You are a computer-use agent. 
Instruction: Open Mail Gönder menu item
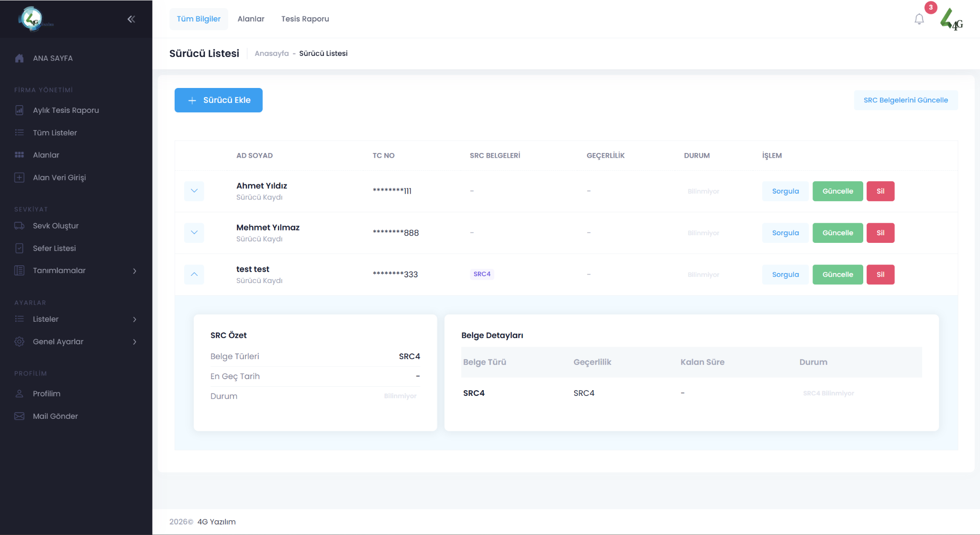[55, 416]
